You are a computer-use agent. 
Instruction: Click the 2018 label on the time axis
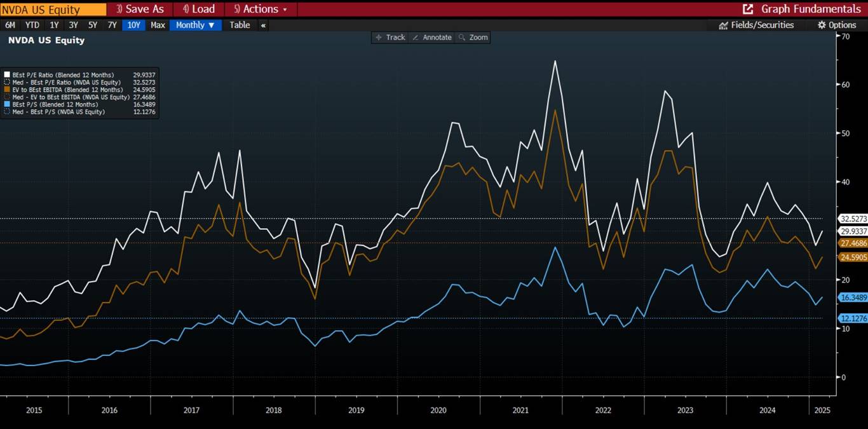point(274,411)
